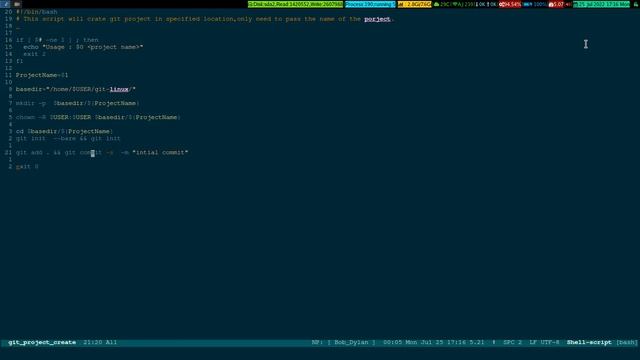Screen dimensions: 640x360
Task: Select the [bash] shell dialect indicator
Action: click(x=627, y=342)
